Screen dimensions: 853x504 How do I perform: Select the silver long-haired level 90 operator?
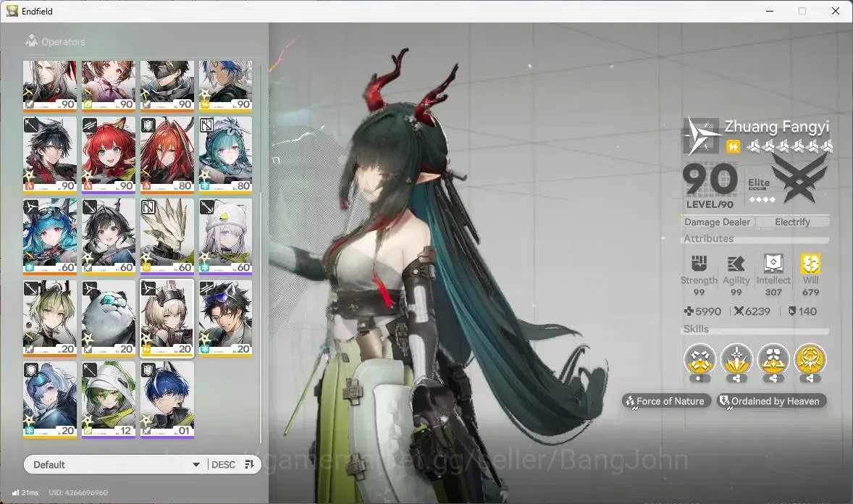(49, 85)
